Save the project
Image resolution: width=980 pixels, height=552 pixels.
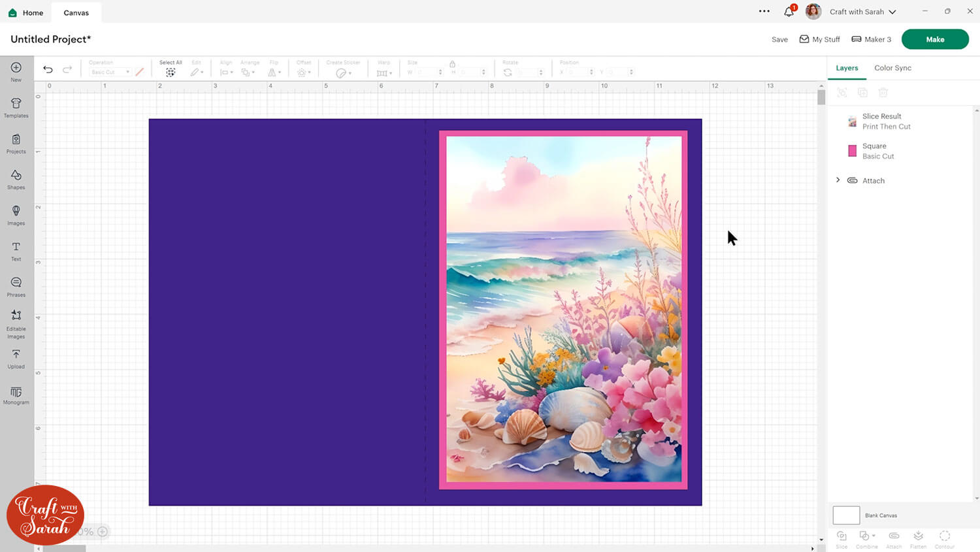click(779, 39)
